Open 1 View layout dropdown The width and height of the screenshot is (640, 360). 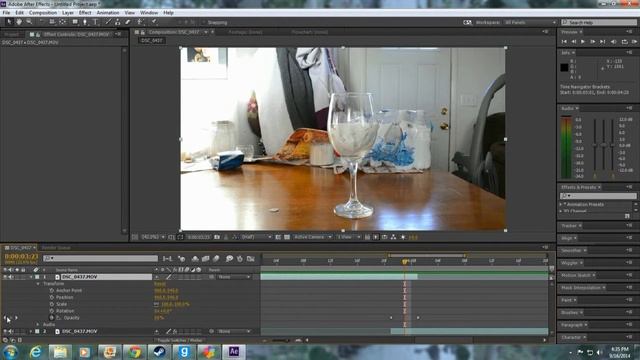(x=349, y=237)
